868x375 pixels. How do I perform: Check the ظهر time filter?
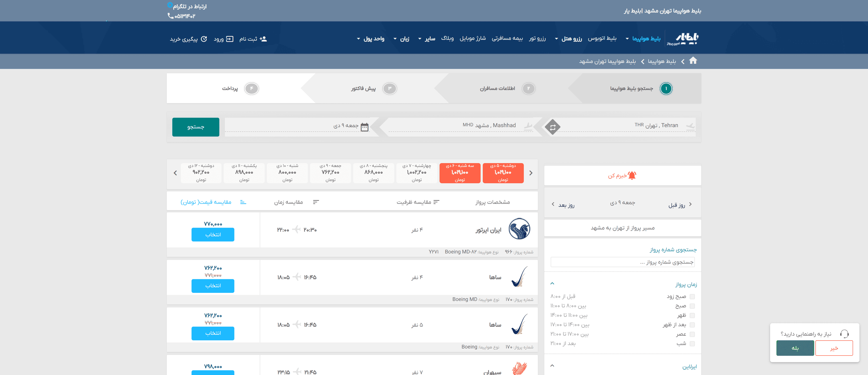click(x=692, y=315)
